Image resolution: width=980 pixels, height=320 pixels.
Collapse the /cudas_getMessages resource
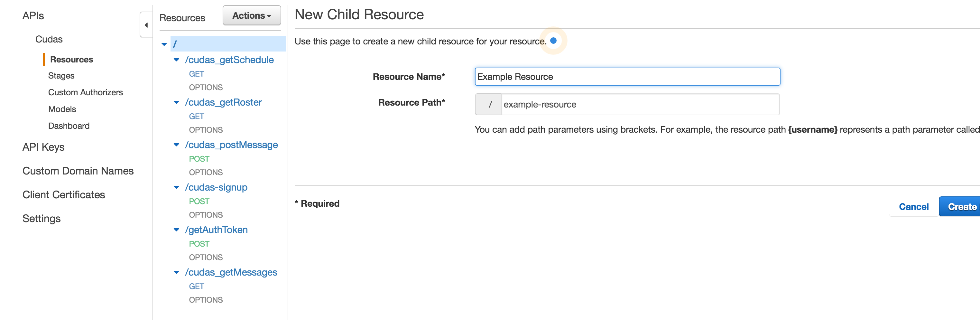(x=176, y=272)
